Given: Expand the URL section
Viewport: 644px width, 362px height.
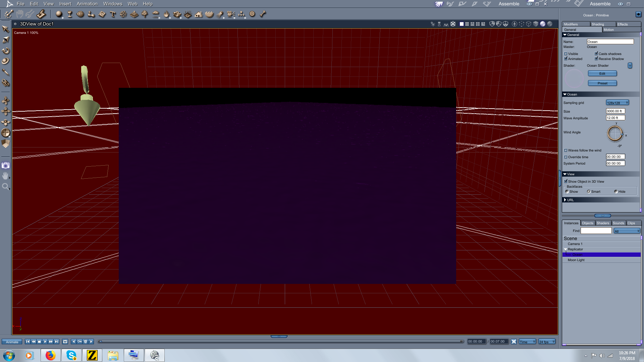Looking at the screenshot, I should pos(565,200).
